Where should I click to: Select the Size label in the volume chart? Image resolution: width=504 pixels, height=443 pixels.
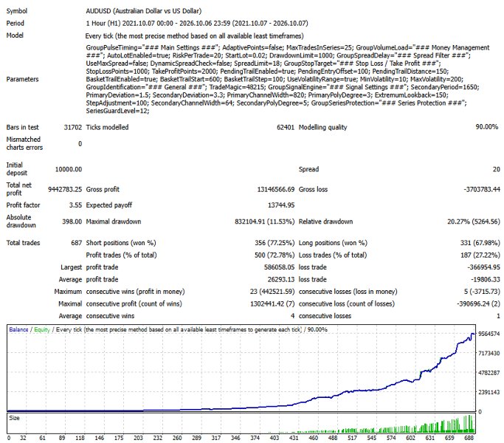(15, 418)
